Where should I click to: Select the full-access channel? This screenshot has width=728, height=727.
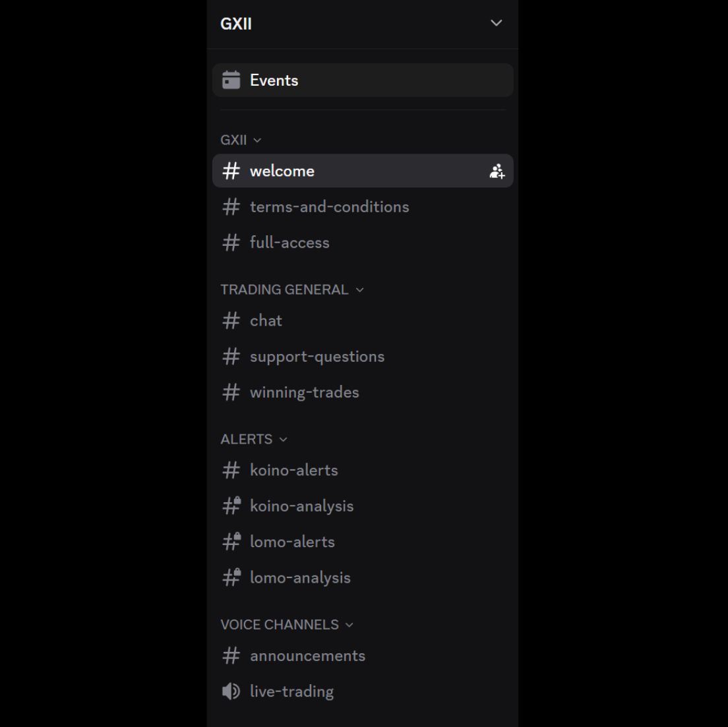(x=363, y=243)
